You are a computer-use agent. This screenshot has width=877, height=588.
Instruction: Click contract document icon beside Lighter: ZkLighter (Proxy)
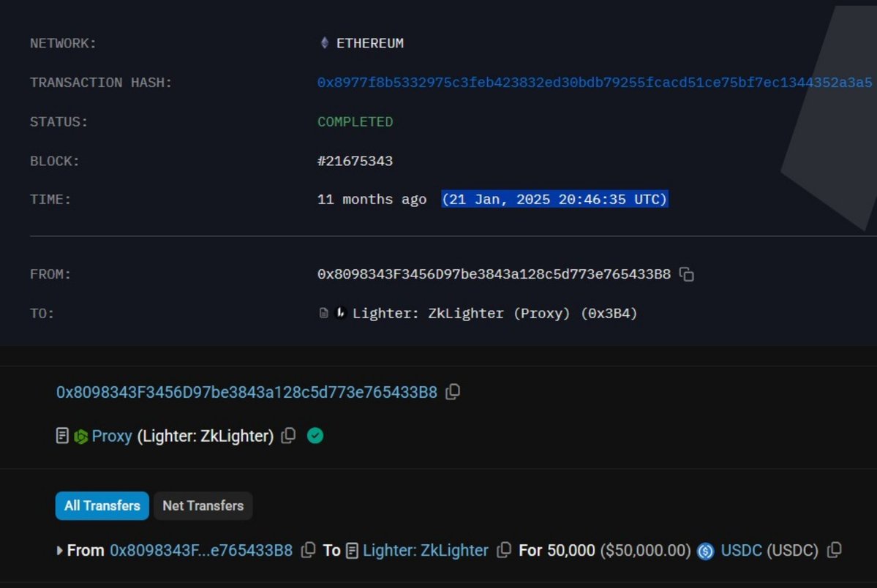[323, 313]
